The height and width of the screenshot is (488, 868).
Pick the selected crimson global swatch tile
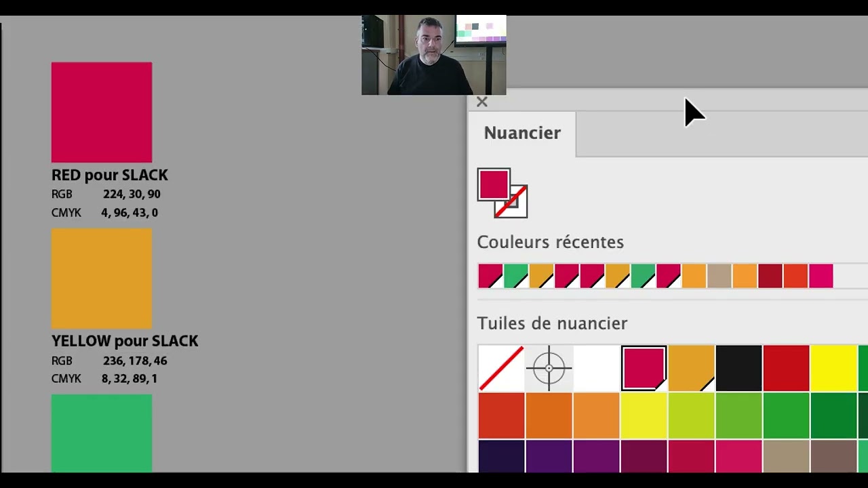pyautogui.click(x=644, y=368)
